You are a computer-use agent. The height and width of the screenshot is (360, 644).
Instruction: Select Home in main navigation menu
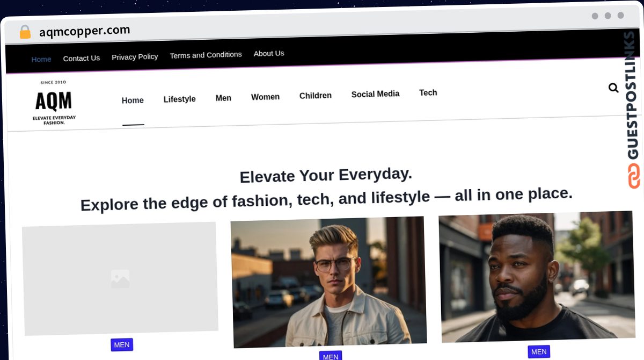point(133,100)
